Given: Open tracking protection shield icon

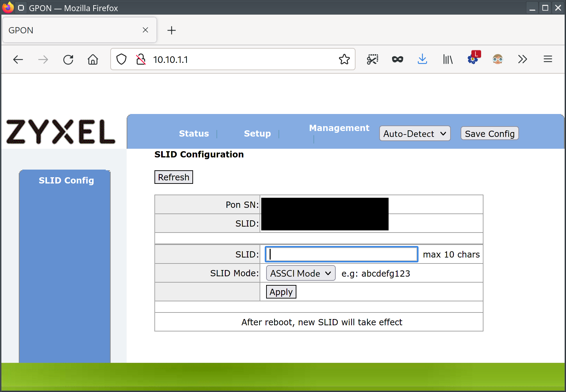Looking at the screenshot, I should 121,59.
